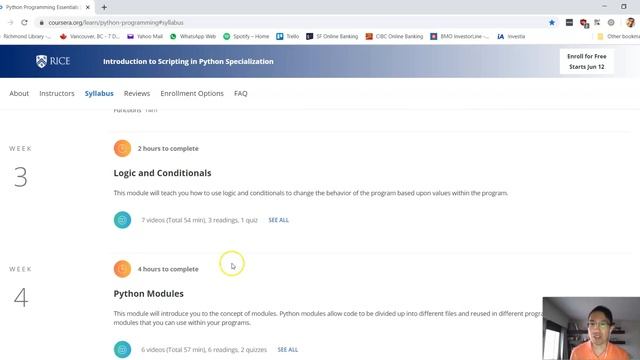The image size is (640, 360).
Task: Click the Week 3 teal content icon
Action: pos(122,220)
